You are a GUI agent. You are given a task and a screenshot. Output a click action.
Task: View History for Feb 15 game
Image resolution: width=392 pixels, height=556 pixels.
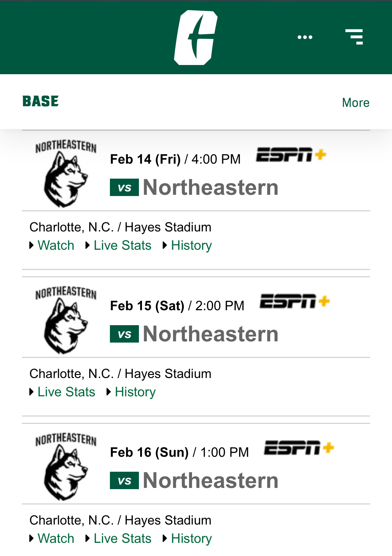coord(135,392)
